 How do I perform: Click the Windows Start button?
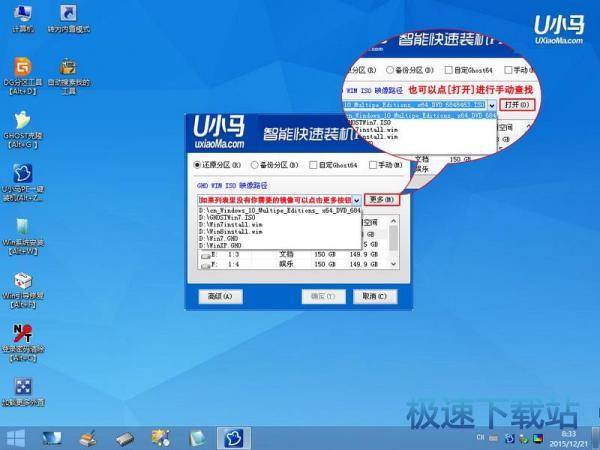point(16,439)
